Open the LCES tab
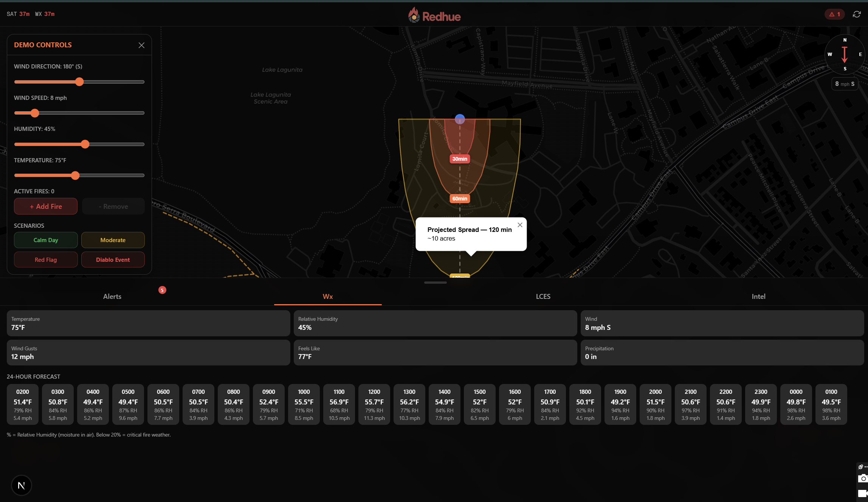The width and height of the screenshot is (868, 502). 543,297
